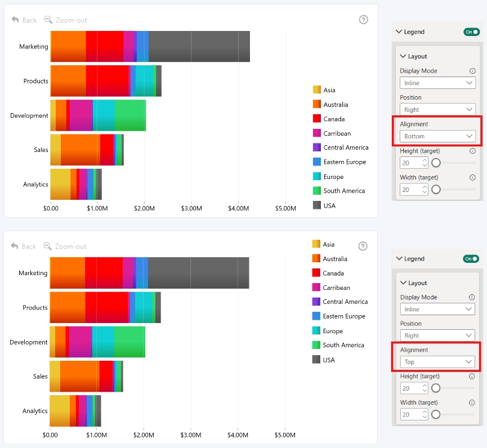This screenshot has width=487, height=448.
Task: Click the Back button in the bottom chart
Action: tap(23, 246)
